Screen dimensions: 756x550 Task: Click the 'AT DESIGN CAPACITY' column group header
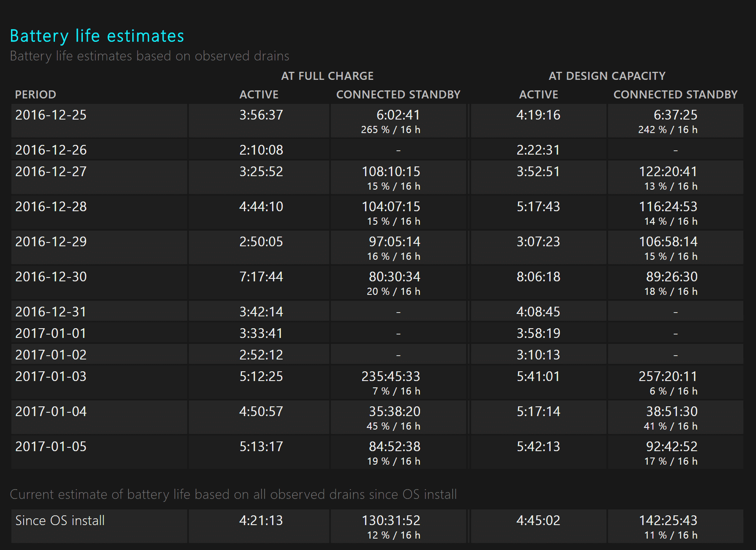pyautogui.click(x=607, y=76)
